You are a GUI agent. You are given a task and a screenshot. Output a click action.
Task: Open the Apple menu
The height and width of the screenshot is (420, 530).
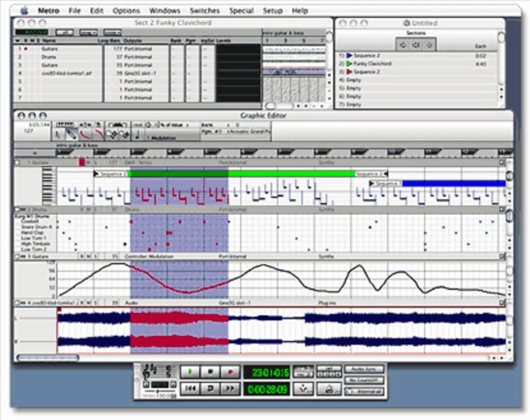coord(24,11)
